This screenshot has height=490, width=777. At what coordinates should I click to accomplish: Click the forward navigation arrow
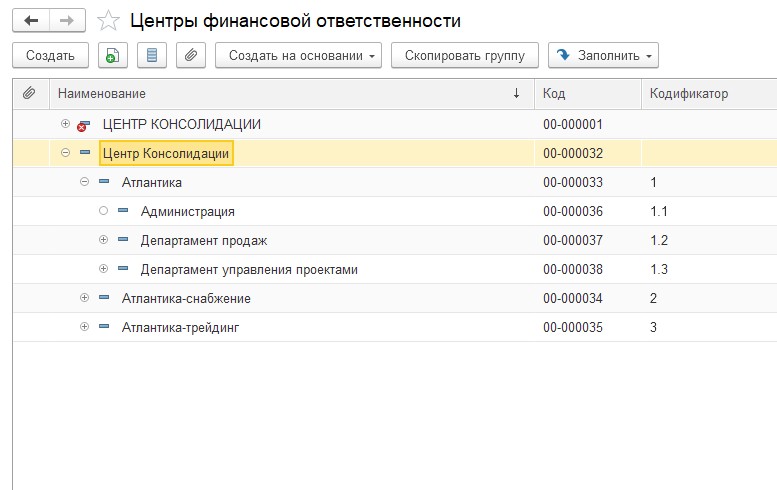click(x=67, y=21)
